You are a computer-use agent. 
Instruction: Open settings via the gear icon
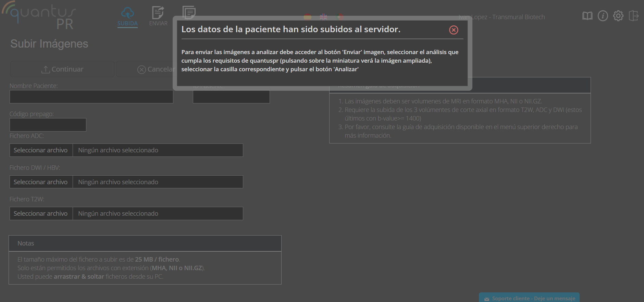pos(618,16)
